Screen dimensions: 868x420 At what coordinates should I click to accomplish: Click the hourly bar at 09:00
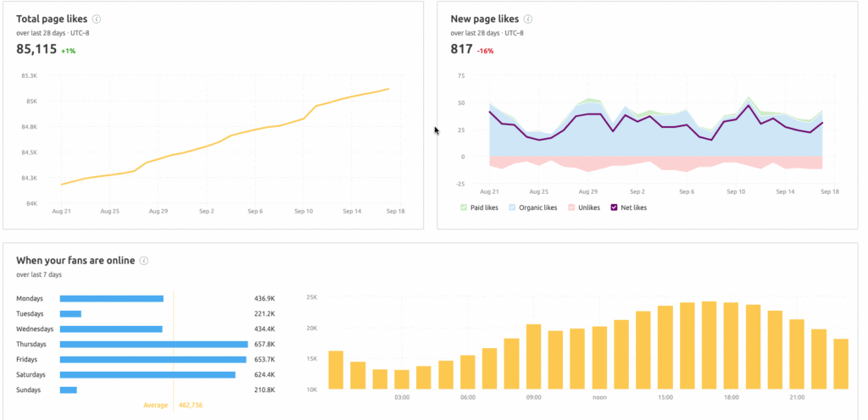click(533, 356)
